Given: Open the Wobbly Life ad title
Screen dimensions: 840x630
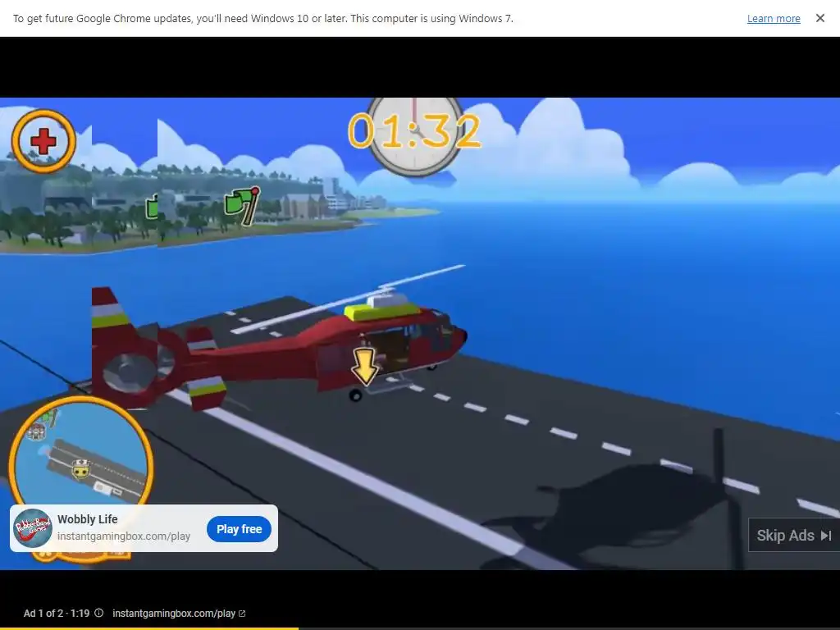Looking at the screenshot, I should pos(87,519).
